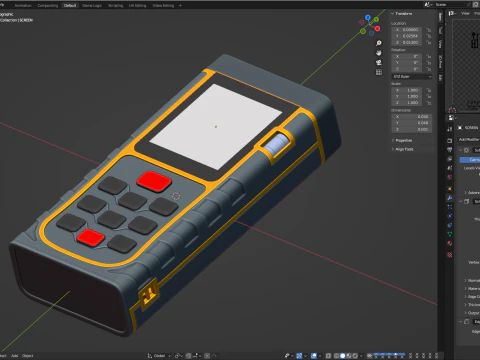Open the Scene properties tab icon
The image size is (480, 360).
pos(450,168)
